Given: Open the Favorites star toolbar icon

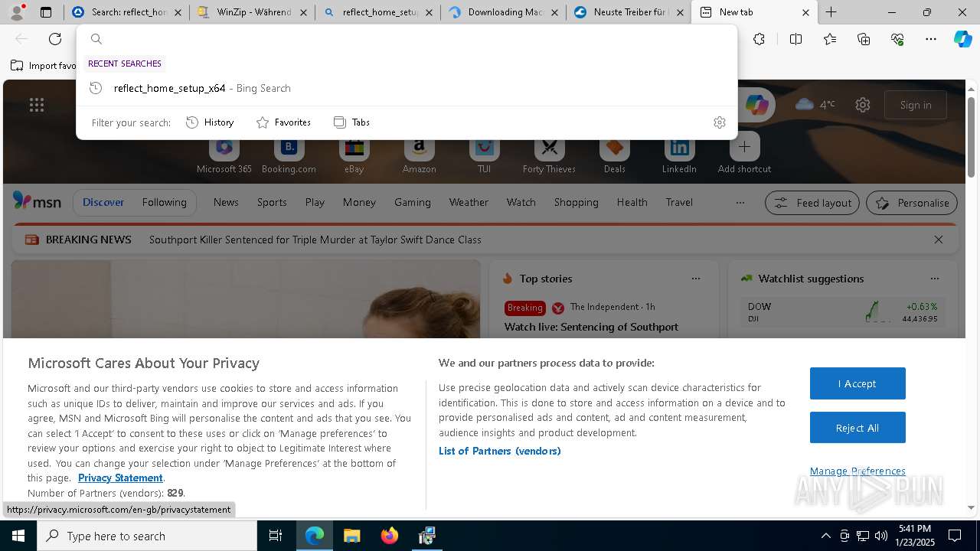Looking at the screenshot, I should coord(830,39).
